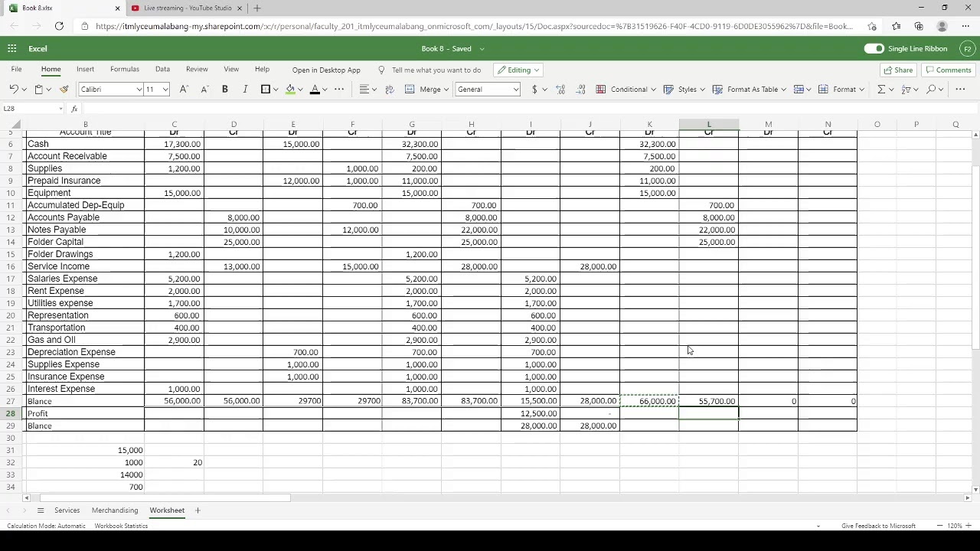This screenshot has height=551, width=980.
Task: Apply the font color A
Action: 315,90
